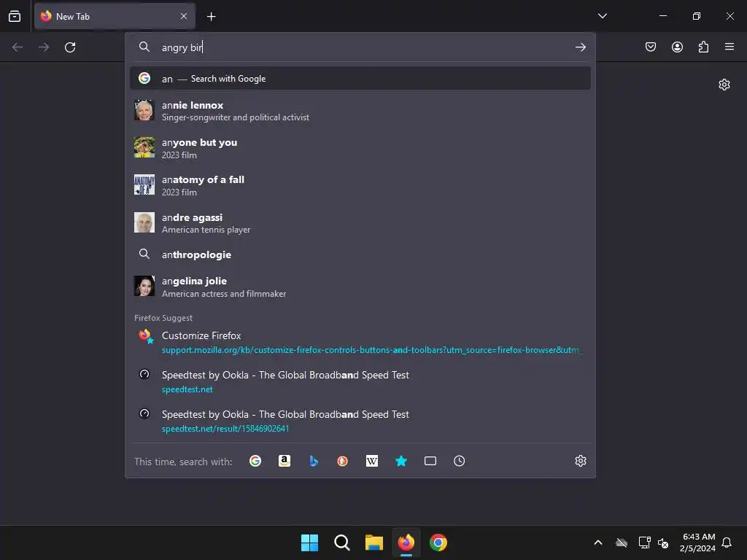
Task: Search history with clock icon
Action: tap(460, 461)
